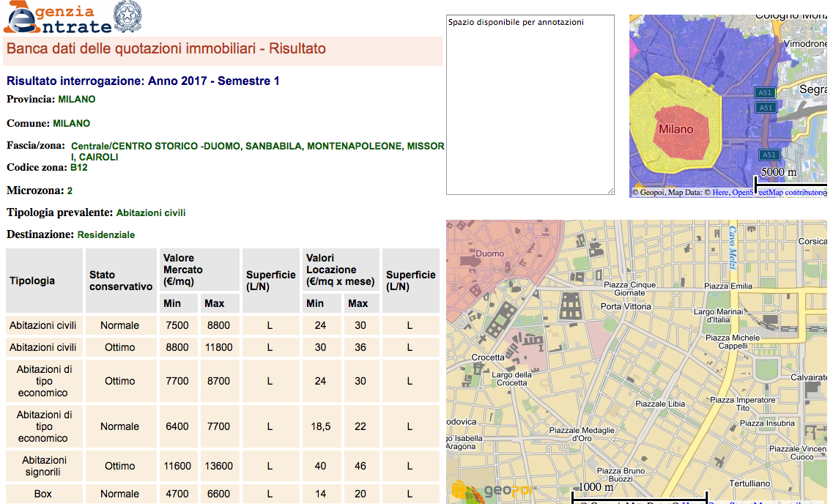
Task: Click Piazza Cinque Giornate on the map
Action: 630,289
